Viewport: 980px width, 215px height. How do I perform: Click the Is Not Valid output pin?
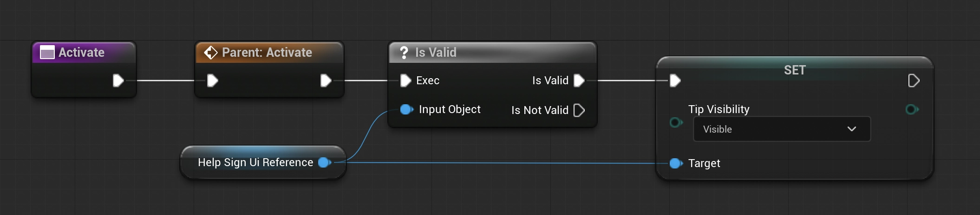pyautogui.click(x=579, y=110)
